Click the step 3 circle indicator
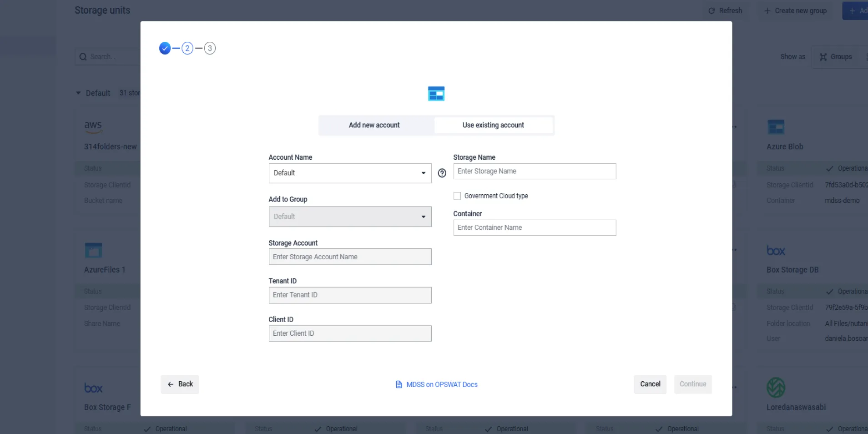Viewport: 868px width, 434px height. pyautogui.click(x=210, y=48)
